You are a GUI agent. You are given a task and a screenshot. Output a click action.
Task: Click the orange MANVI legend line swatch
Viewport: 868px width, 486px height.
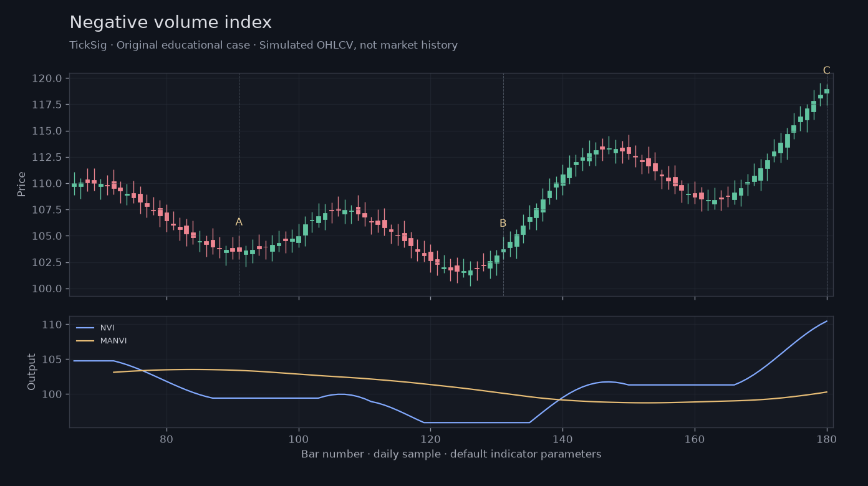click(x=85, y=341)
